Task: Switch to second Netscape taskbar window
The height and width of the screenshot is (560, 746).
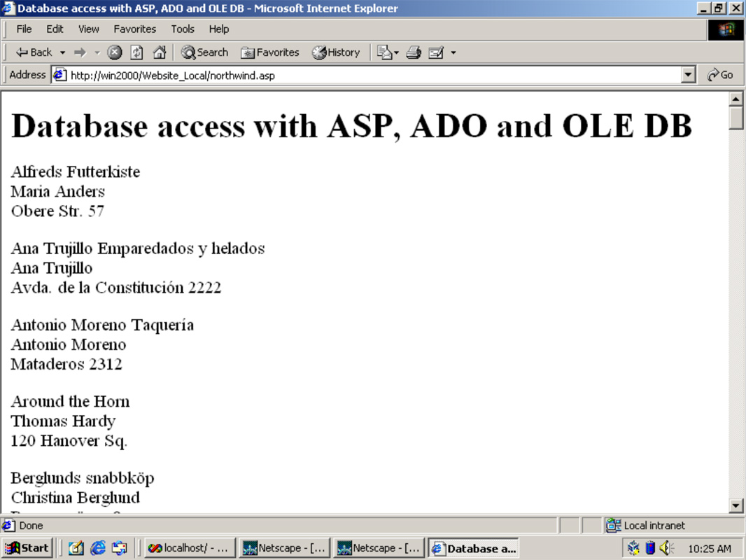Action: [x=379, y=548]
